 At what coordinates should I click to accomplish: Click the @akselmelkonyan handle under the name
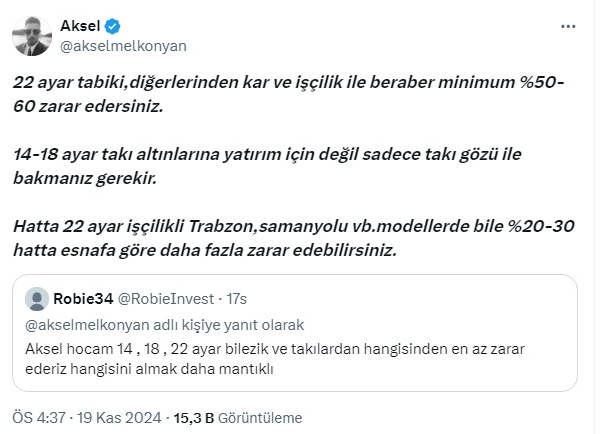coord(126,45)
